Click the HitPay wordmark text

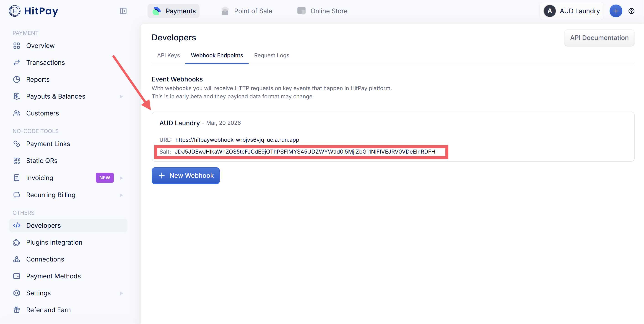click(x=41, y=11)
